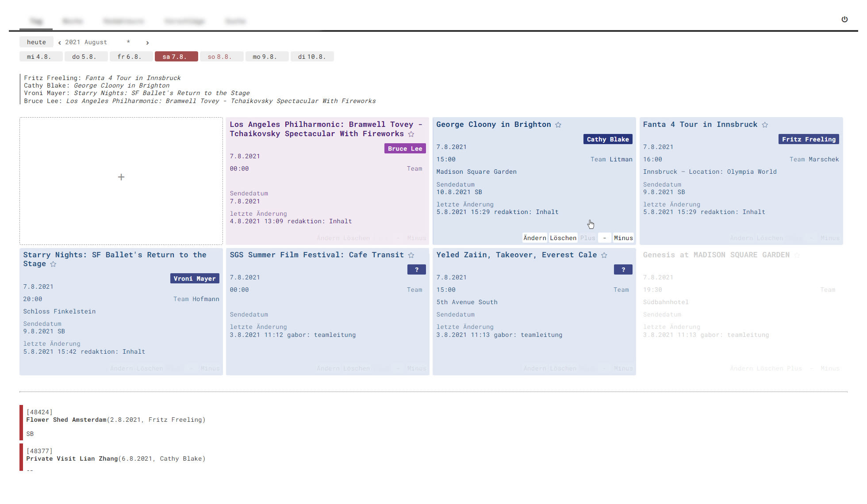Open the Flower Shed Amsterdam entry
This screenshot has width=867, height=504.
point(66,420)
